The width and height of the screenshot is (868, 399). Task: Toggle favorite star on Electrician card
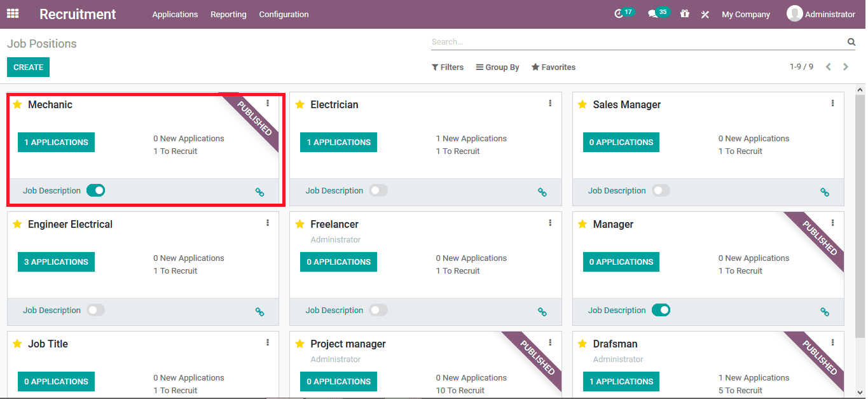(x=300, y=104)
